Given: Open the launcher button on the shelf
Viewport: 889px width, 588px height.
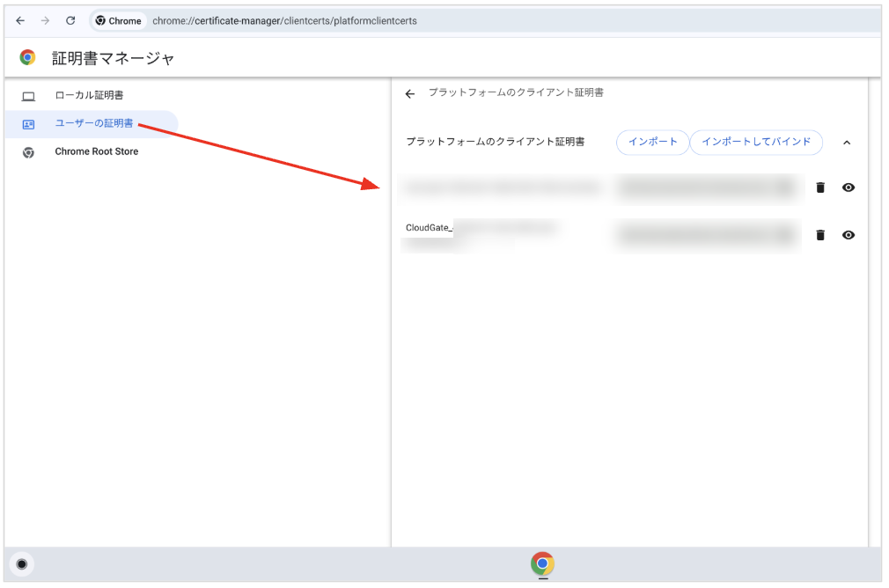Looking at the screenshot, I should coord(21,564).
